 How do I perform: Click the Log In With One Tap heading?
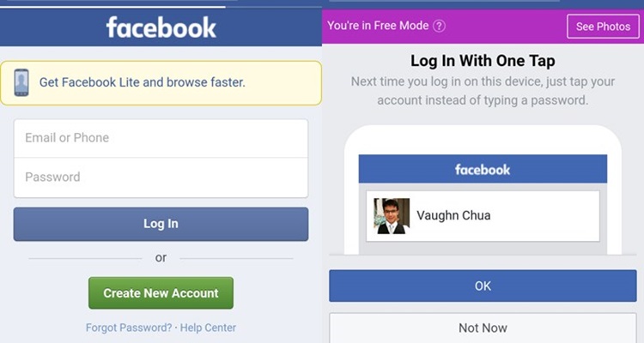click(483, 61)
